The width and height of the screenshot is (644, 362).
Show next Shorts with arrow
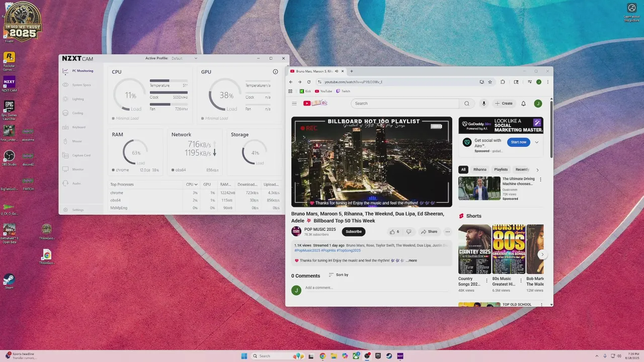(542, 254)
